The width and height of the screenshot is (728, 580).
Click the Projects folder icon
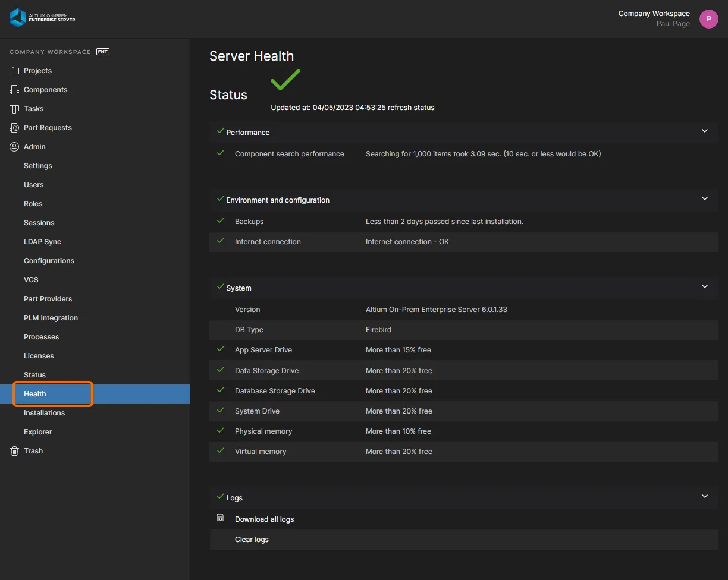(x=14, y=71)
